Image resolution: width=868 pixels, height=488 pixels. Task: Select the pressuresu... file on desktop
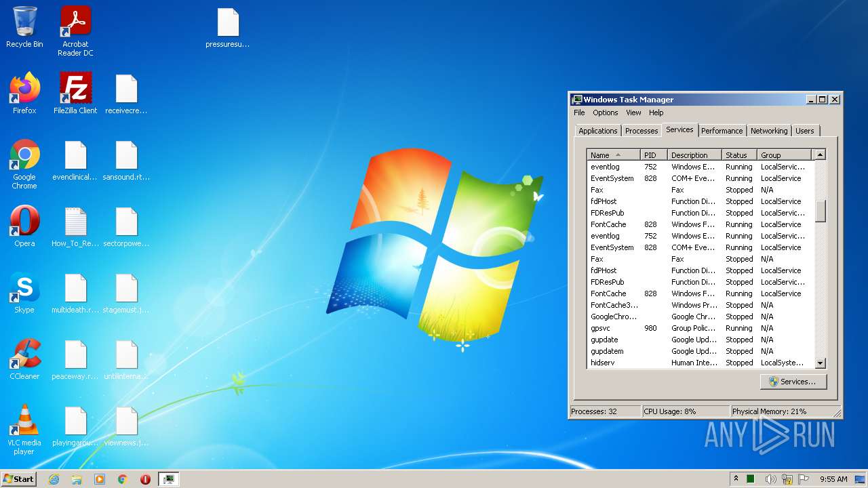coord(228,28)
